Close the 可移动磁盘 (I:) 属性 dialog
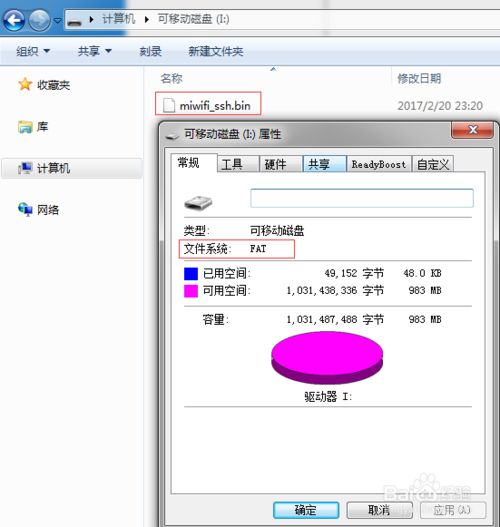The height and width of the screenshot is (527, 500). click(x=472, y=129)
